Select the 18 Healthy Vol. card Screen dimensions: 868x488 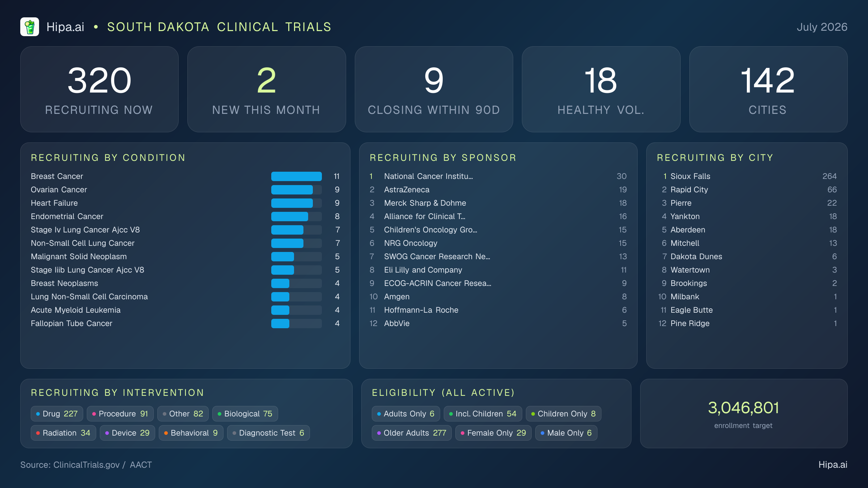(x=601, y=89)
